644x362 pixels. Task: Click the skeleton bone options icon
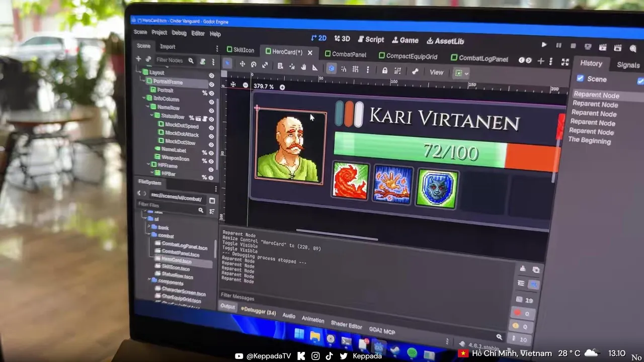click(415, 72)
